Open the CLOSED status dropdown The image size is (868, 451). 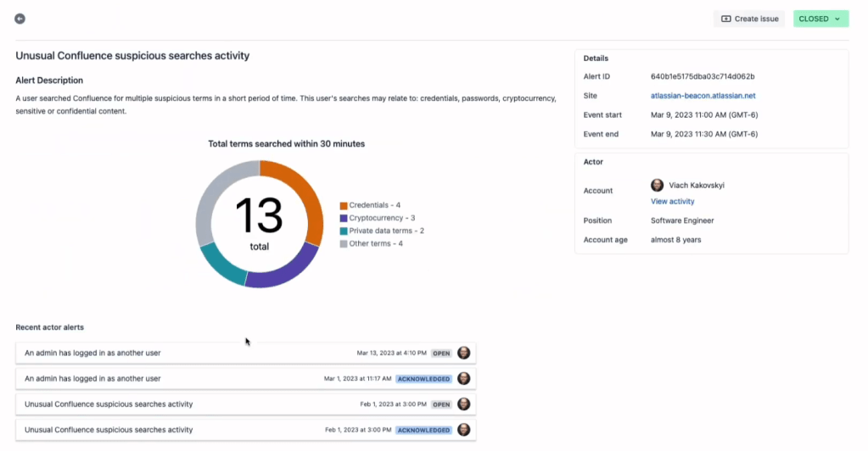tap(820, 19)
